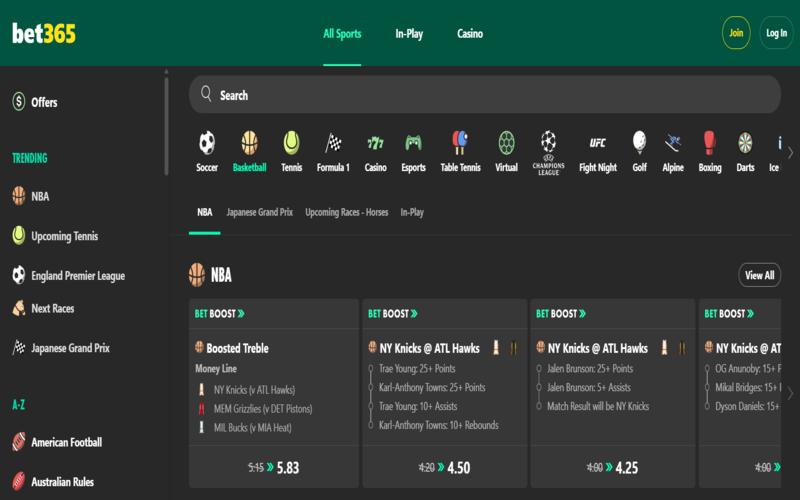Viewport: 800px width, 500px height.
Task: Open the Golf sport icon
Action: [640, 143]
